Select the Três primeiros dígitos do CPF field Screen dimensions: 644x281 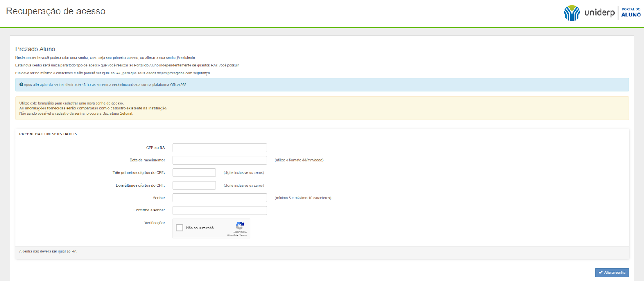[x=194, y=173]
